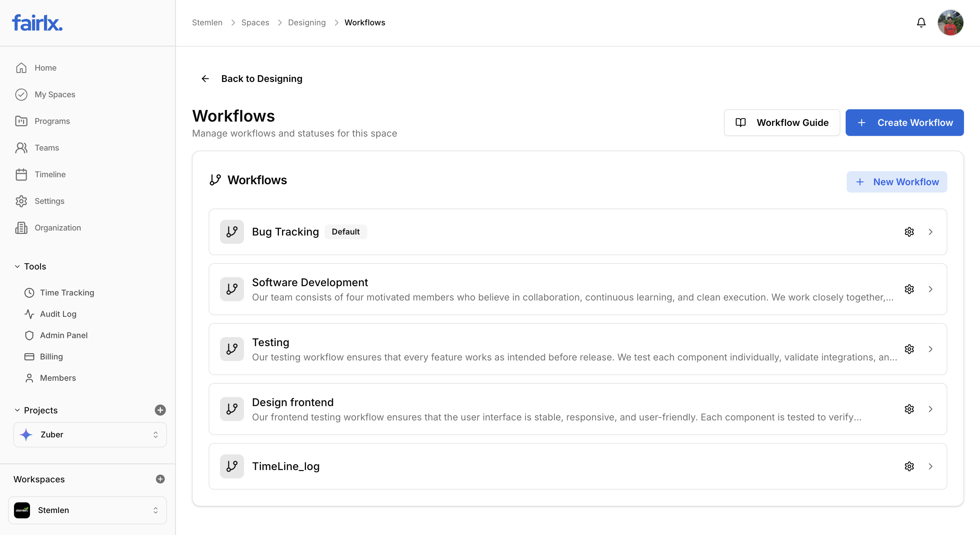Click the Teams icon in sidebar
The image size is (980, 535).
(x=22, y=148)
